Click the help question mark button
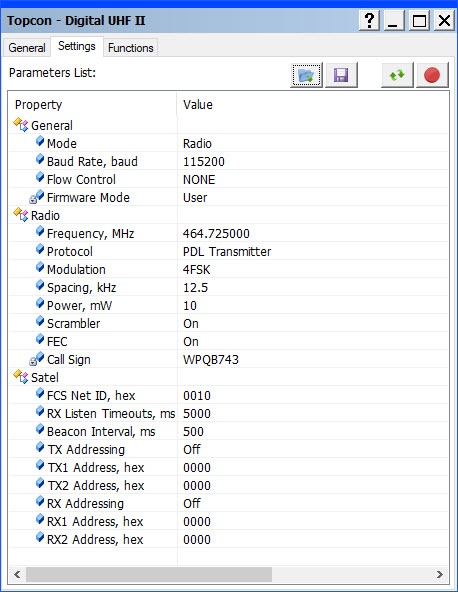The height and width of the screenshot is (592, 458). click(x=369, y=20)
